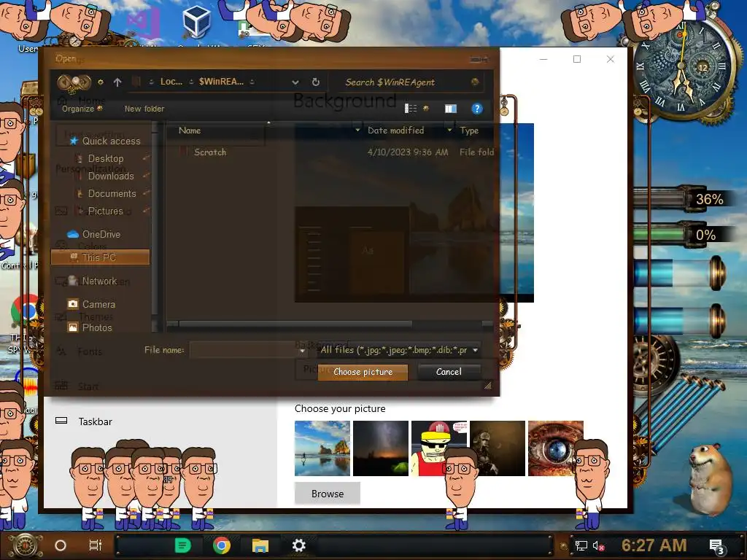The width and height of the screenshot is (747, 560).
Task: Select Camera in the navigation pane
Action: pyautogui.click(x=98, y=304)
